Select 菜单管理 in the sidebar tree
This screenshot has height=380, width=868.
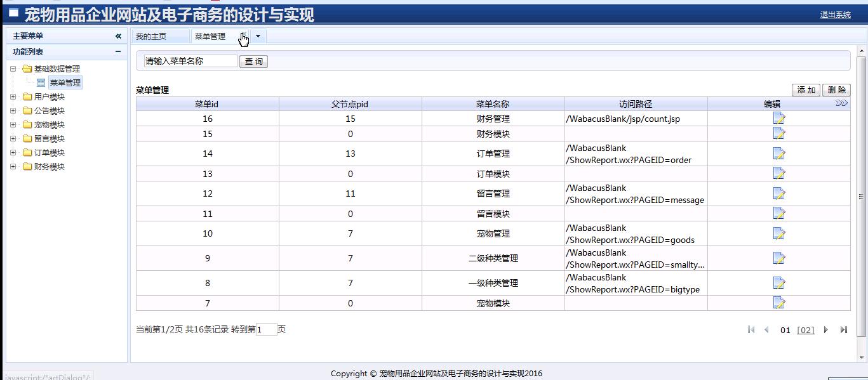pyautogui.click(x=65, y=82)
